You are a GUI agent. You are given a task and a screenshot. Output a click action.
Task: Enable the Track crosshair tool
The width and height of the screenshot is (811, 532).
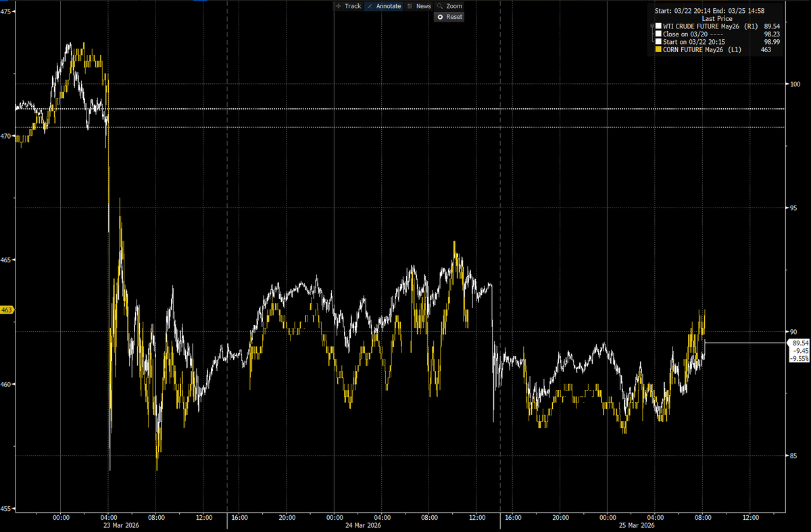[x=348, y=6]
